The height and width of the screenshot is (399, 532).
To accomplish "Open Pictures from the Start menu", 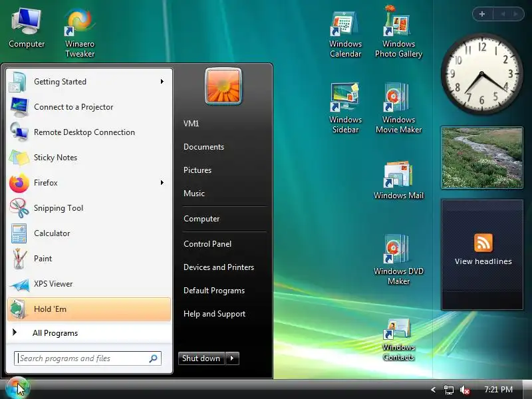I will [198, 170].
